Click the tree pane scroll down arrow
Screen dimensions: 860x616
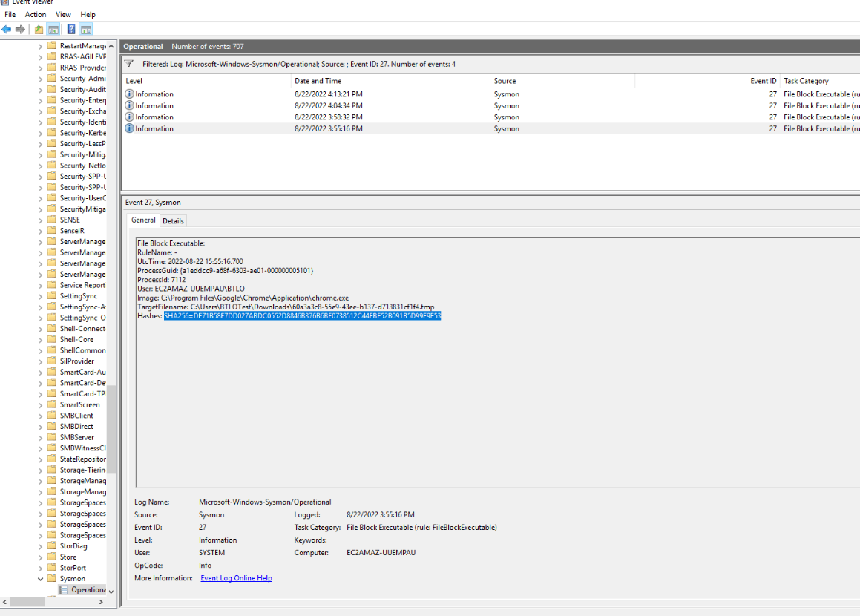tap(111, 591)
